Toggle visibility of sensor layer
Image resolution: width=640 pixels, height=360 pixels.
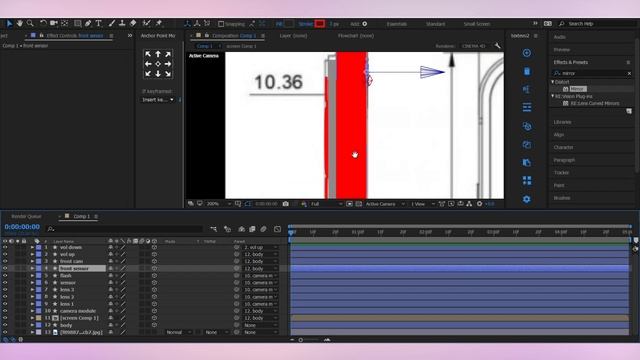[5, 282]
